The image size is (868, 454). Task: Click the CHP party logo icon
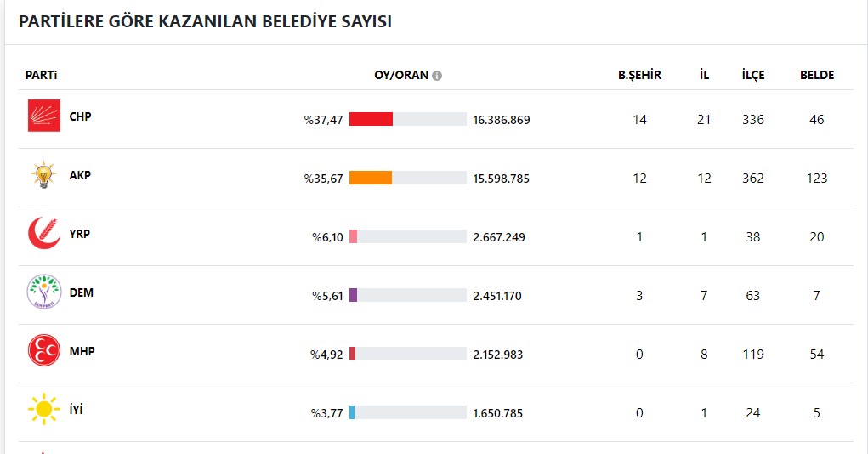tap(44, 116)
